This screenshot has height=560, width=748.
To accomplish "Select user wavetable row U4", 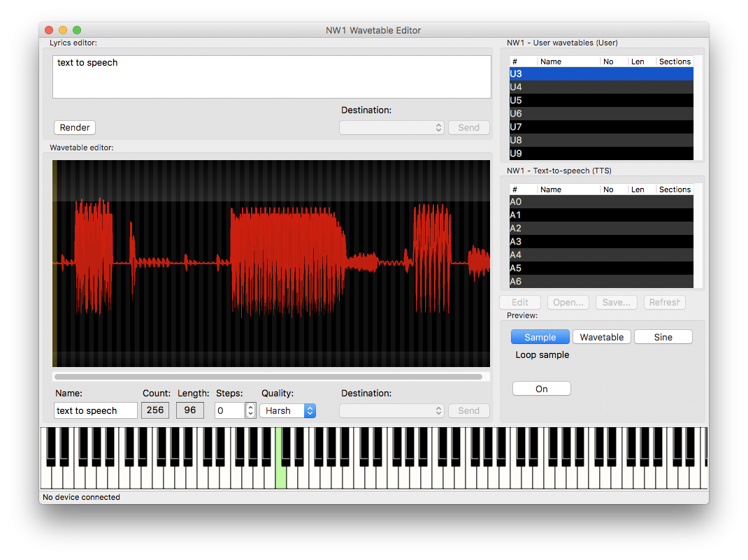I will [x=601, y=87].
